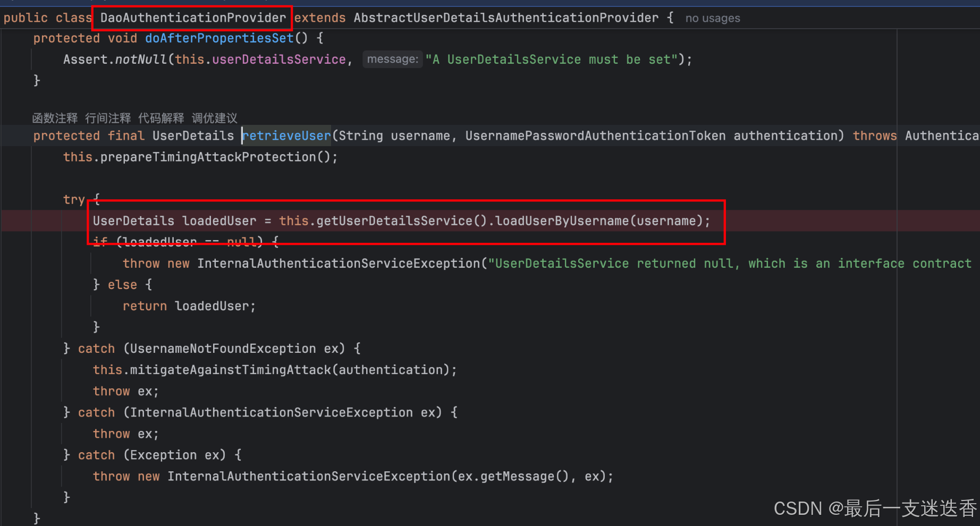Viewport: 980px width, 526px height.
Task: Click InternalAuthenticationServiceException after 'throw new' with string message
Action: pyautogui.click(x=339, y=264)
